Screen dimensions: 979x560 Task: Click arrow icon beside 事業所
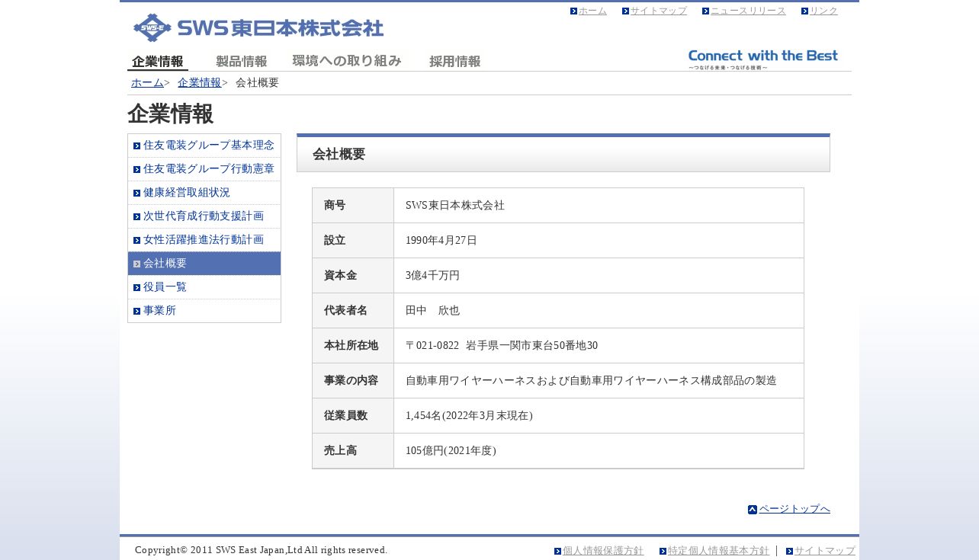(x=137, y=311)
